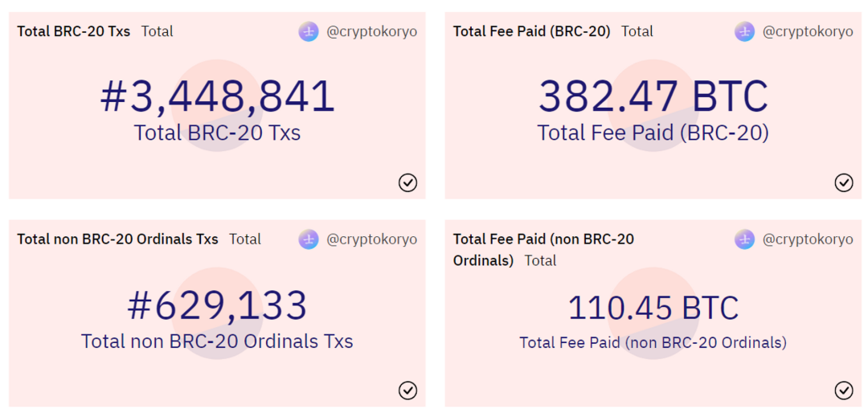Screen dimensions: 868x413
Task: Visit @cryptokoryo from the #629,133 card
Action: [371, 239]
